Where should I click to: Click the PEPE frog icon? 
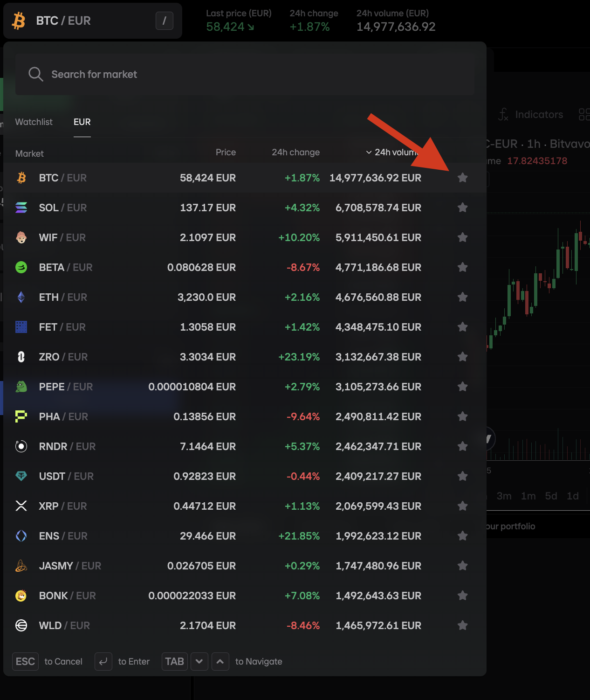pos(21,387)
